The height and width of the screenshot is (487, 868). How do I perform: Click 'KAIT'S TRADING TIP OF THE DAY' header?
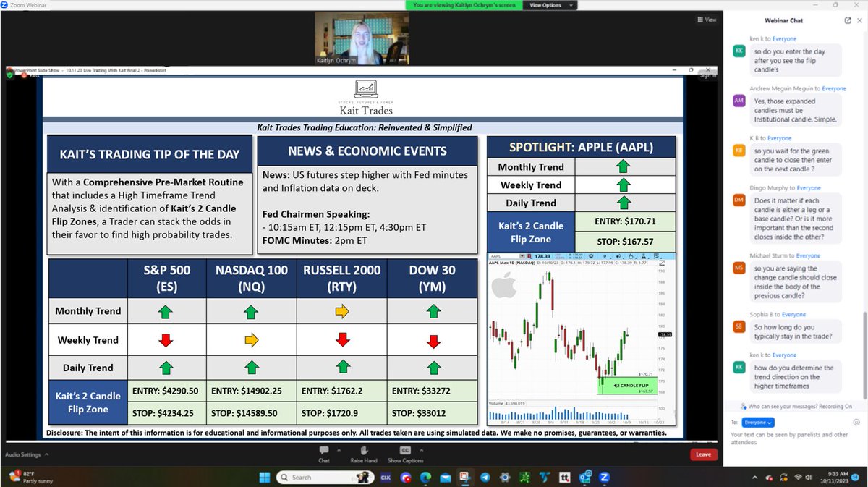coord(149,154)
